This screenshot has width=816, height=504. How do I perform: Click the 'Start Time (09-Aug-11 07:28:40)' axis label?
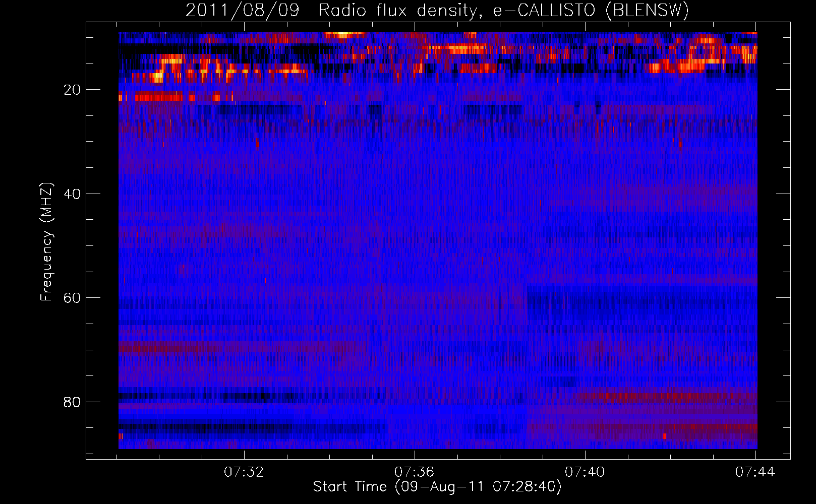(437, 487)
